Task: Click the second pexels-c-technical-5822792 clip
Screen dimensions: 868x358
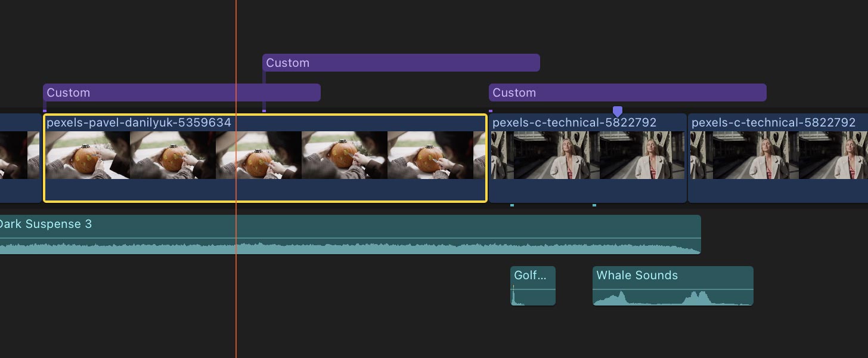Action: point(778,158)
